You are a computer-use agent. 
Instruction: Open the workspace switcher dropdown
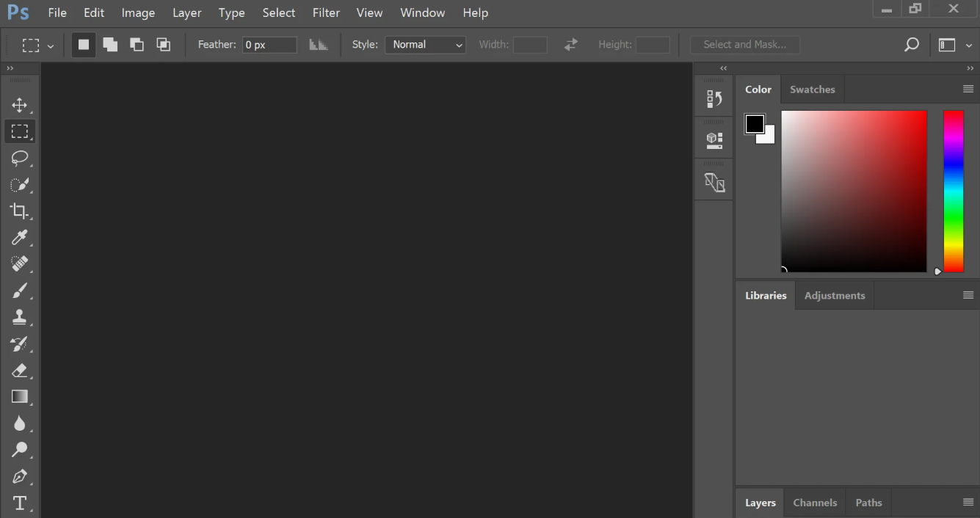click(955, 45)
